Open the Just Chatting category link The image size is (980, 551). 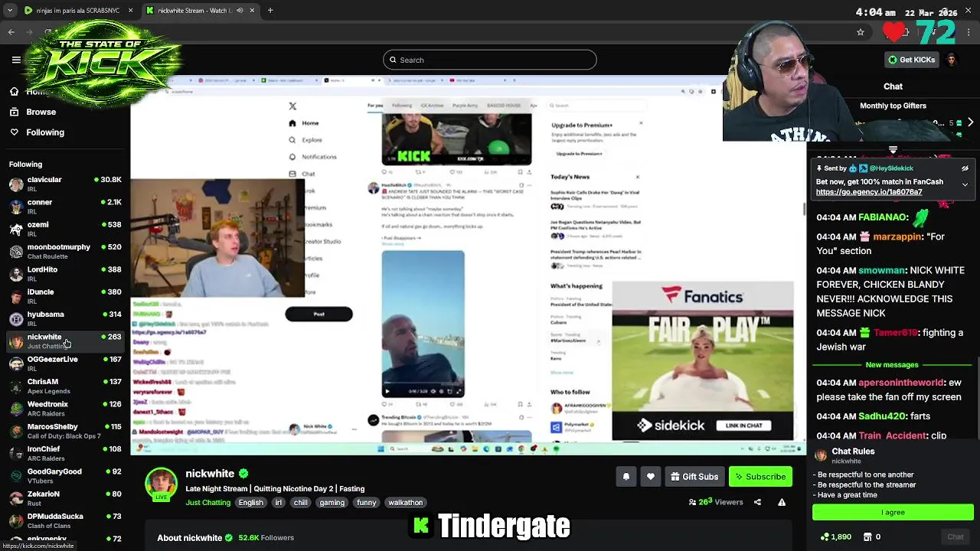[207, 503]
